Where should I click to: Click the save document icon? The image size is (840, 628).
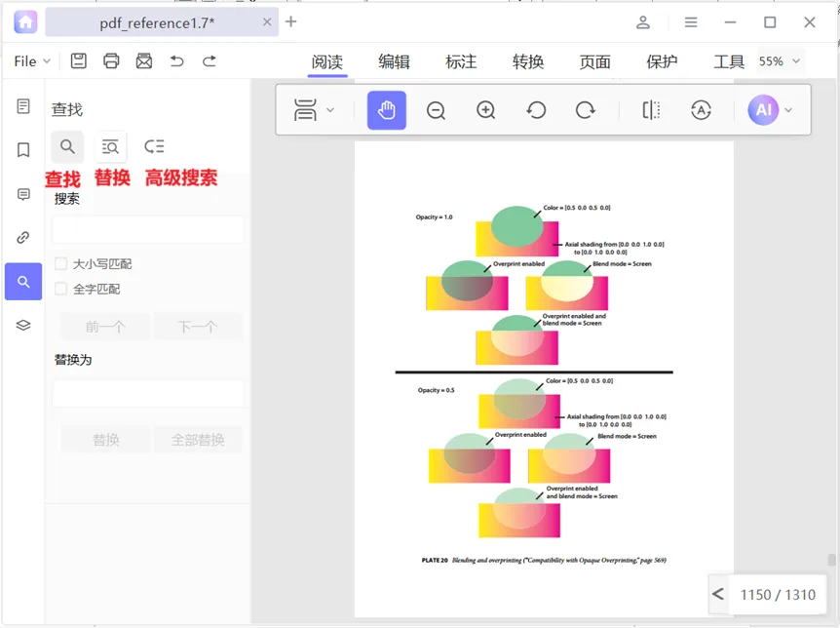[79, 61]
